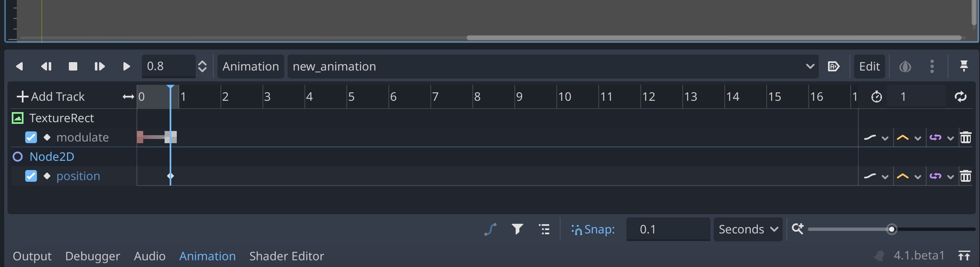Enable keyframe snapping magnet toggle
980x267 pixels.
tap(576, 229)
